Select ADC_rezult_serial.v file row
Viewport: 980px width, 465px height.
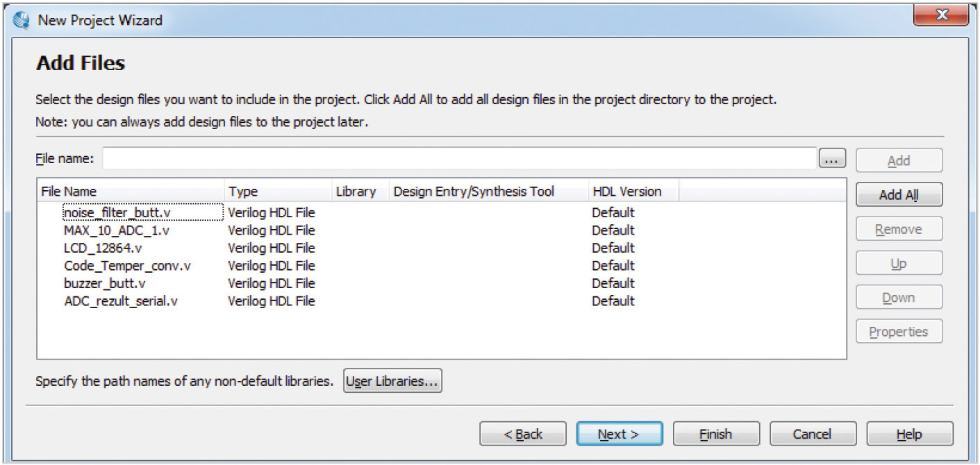120,301
